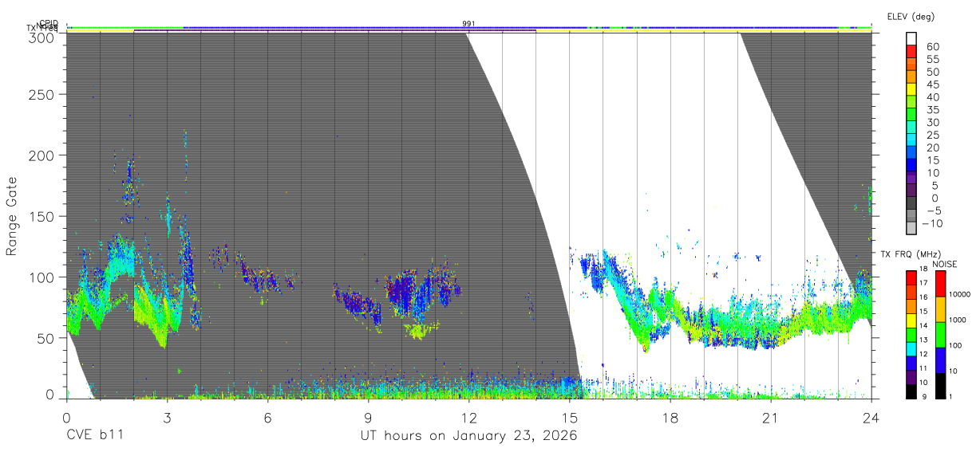
Task: Click the y-axis tick label '50'
Action: (x=46, y=337)
